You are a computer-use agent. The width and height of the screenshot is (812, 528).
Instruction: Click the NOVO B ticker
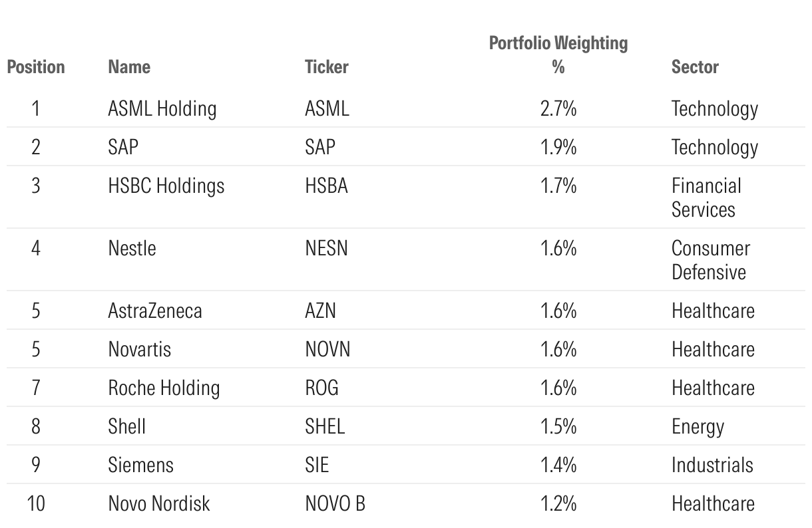[335, 503]
